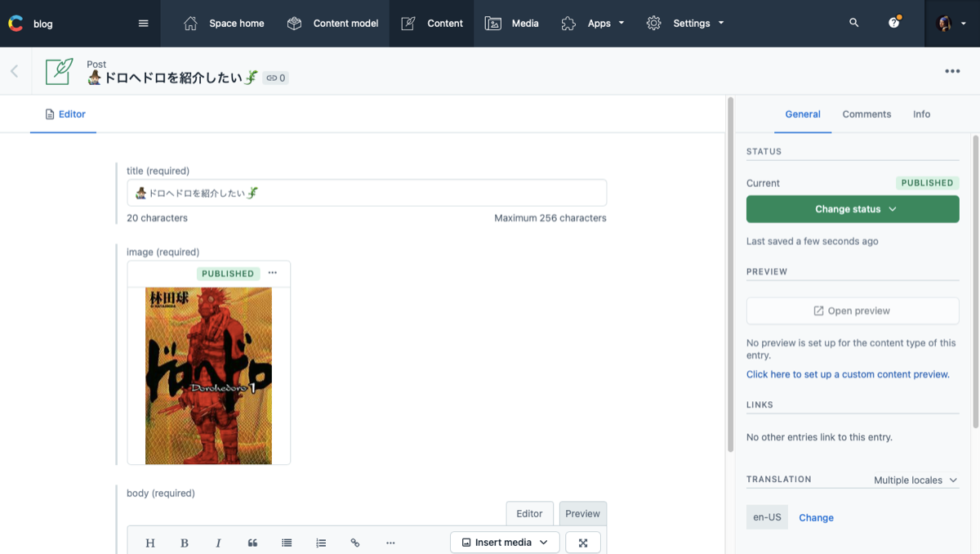Select the Content nav item
The height and width of the screenshot is (554, 980).
coord(432,24)
